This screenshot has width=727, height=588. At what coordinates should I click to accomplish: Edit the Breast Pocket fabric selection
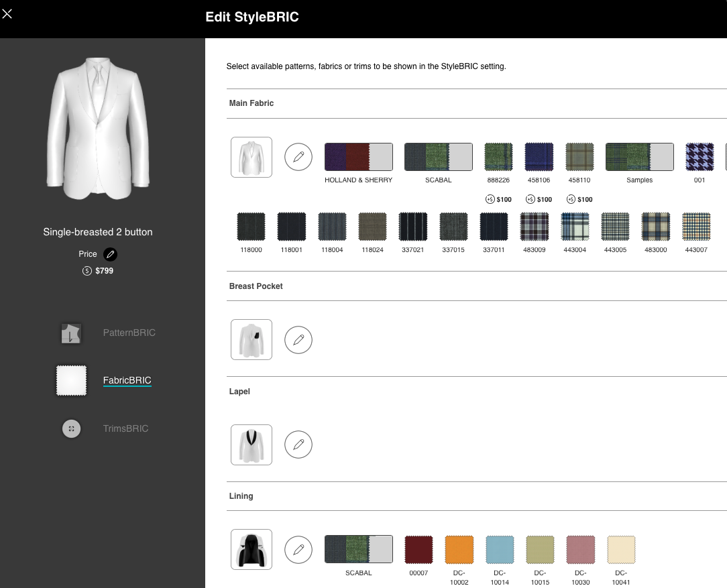298,340
